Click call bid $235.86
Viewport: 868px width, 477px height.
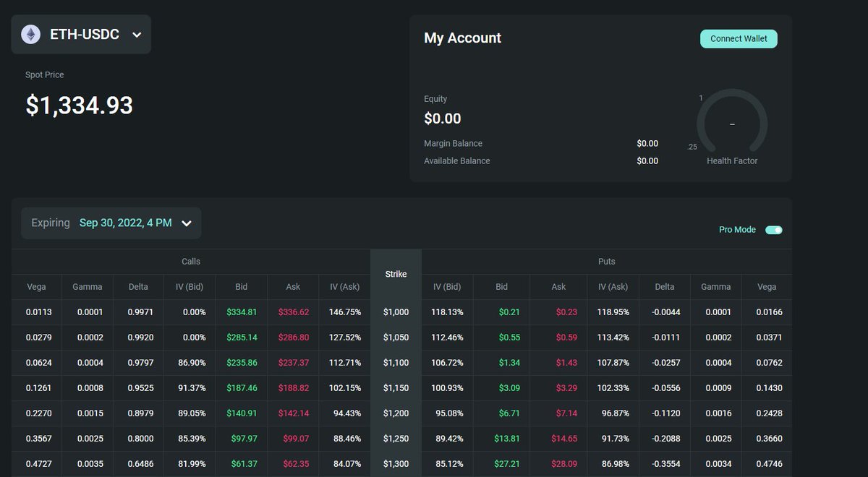(x=242, y=363)
